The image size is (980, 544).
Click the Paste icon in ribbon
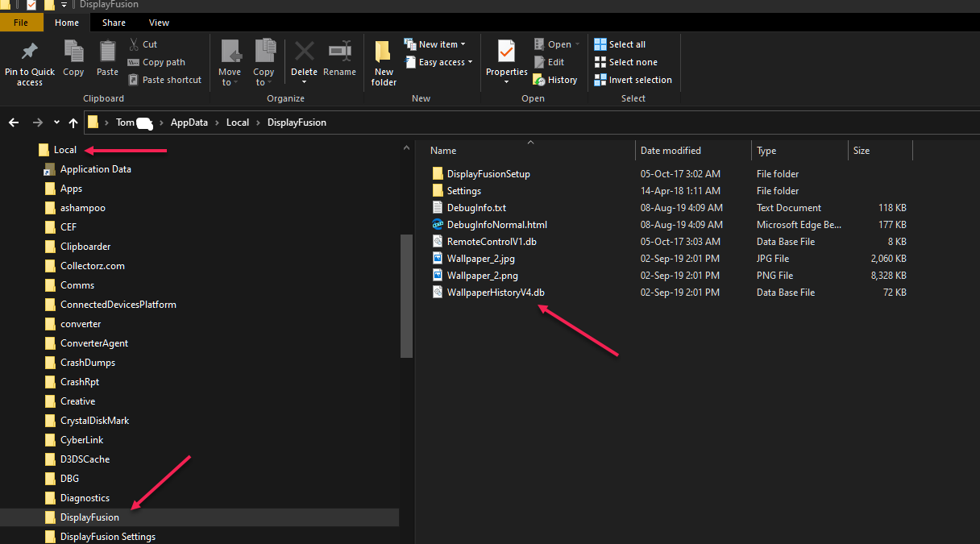[x=107, y=52]
